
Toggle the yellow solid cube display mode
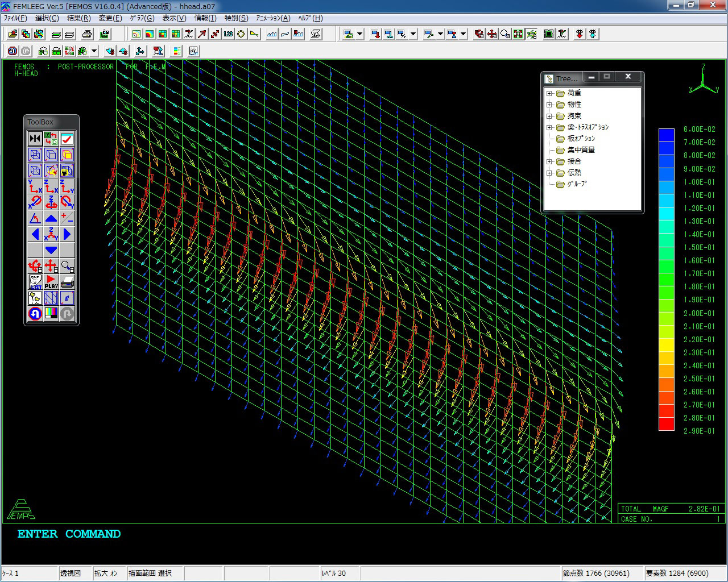click(x=67, y=155)
